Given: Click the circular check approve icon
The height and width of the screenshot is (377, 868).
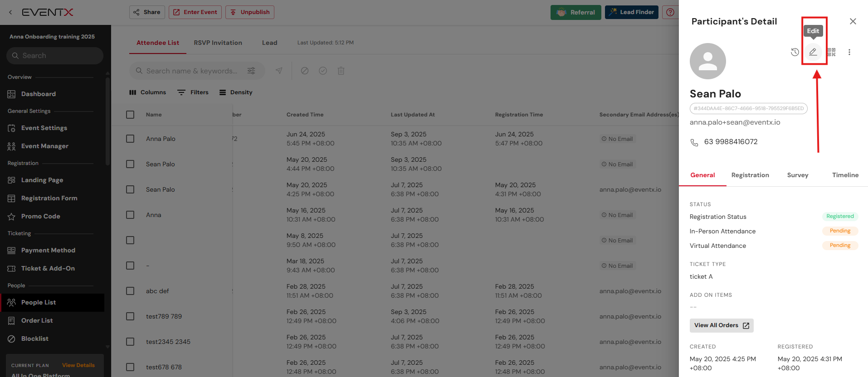Looking at the screenshot, I should pos(323,71).
